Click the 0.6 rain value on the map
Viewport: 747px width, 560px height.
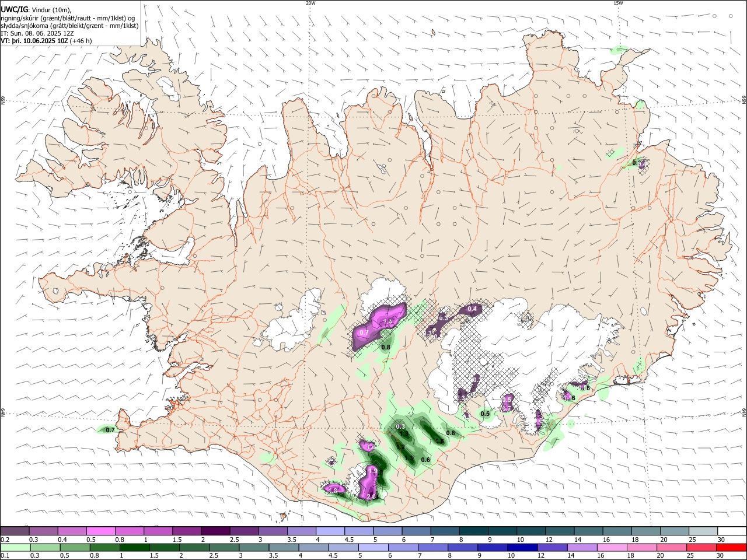pyautogui.click(x=425, y=460)
